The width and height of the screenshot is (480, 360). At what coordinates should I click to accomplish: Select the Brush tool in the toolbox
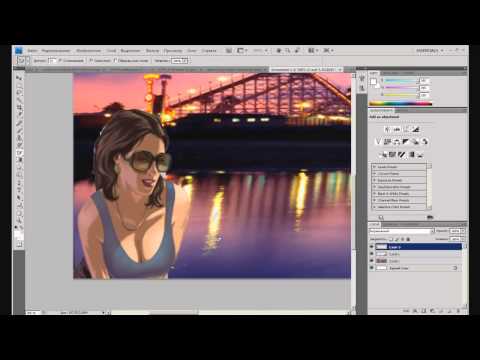pyautogui.click(x=19, y=130)
